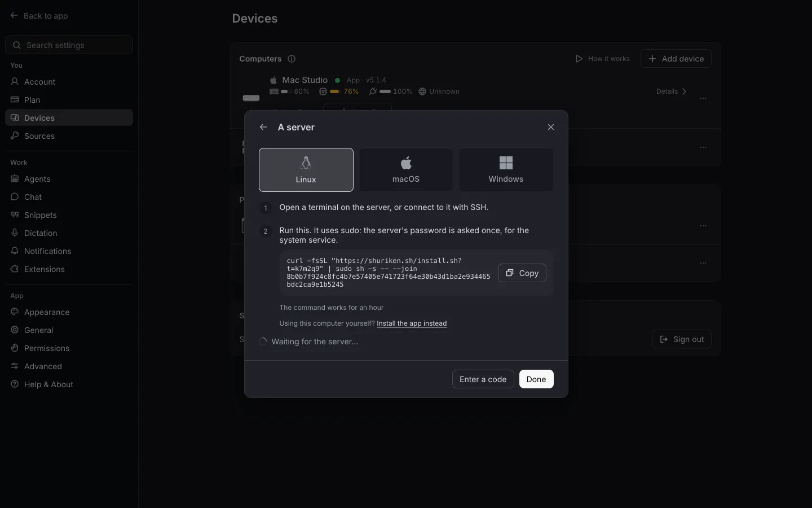Click the Chat bubble icon in sidebar
Image resolution: width=812 pixels, height=508 pixels.
(x=15, y=197)
